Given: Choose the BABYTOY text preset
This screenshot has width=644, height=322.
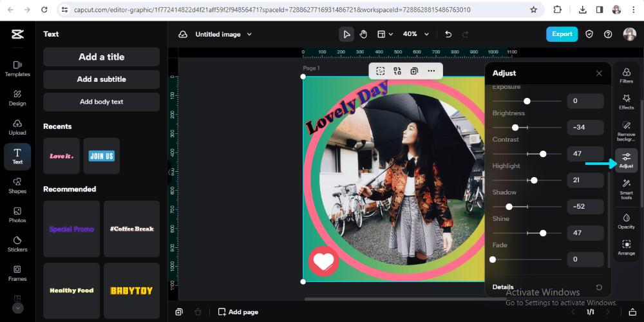Looking at the screenshot, I should coord(131,291).
